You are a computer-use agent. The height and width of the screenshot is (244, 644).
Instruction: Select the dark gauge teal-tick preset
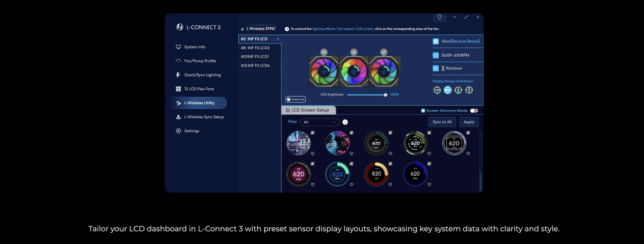(376, 143)
